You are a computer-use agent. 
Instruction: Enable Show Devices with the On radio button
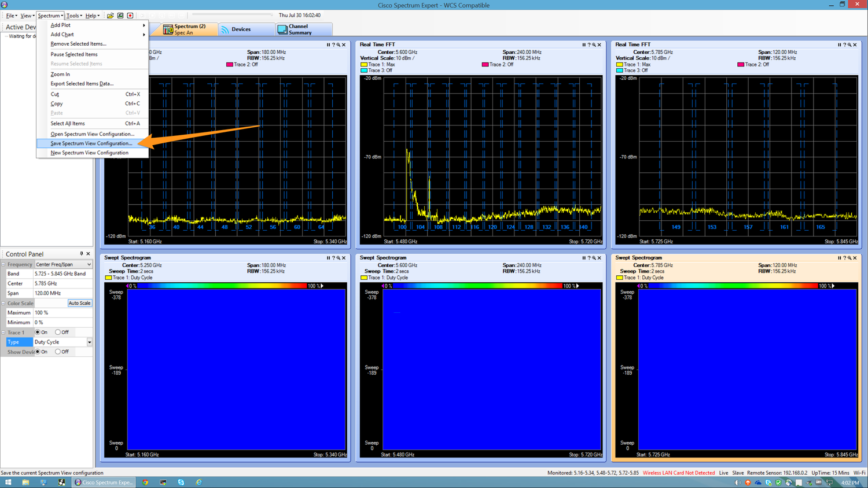(x=39, y=352)
